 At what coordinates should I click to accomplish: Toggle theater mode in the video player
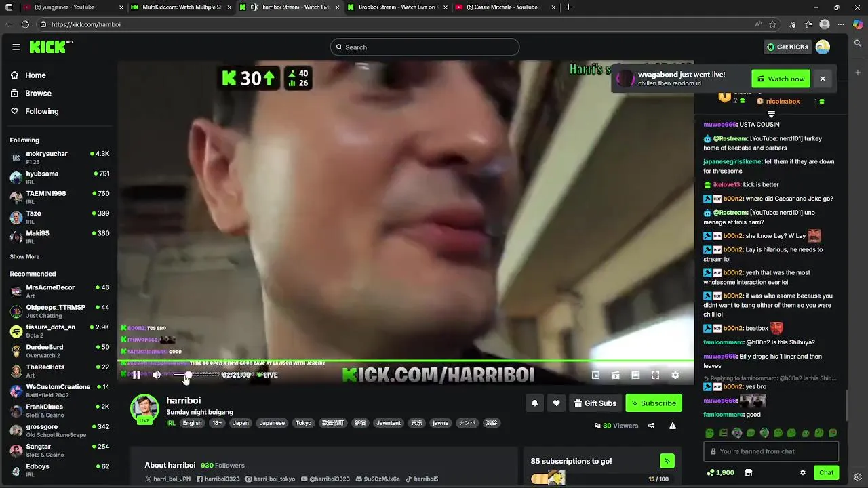635,375
